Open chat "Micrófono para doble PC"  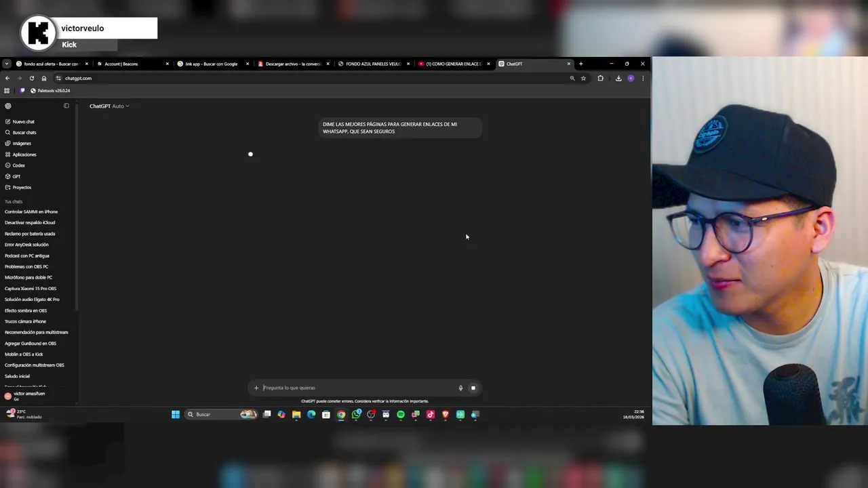[28, 277]
